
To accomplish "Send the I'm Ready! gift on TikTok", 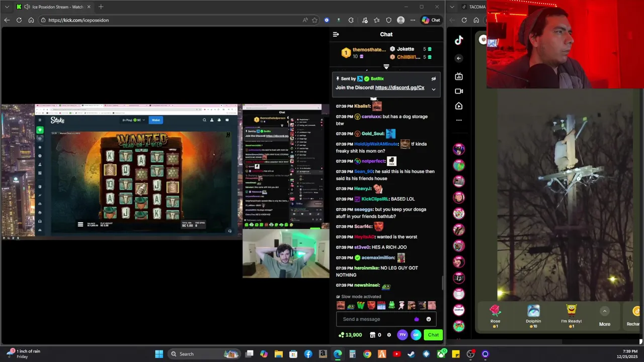I will [x=571, y=316].
